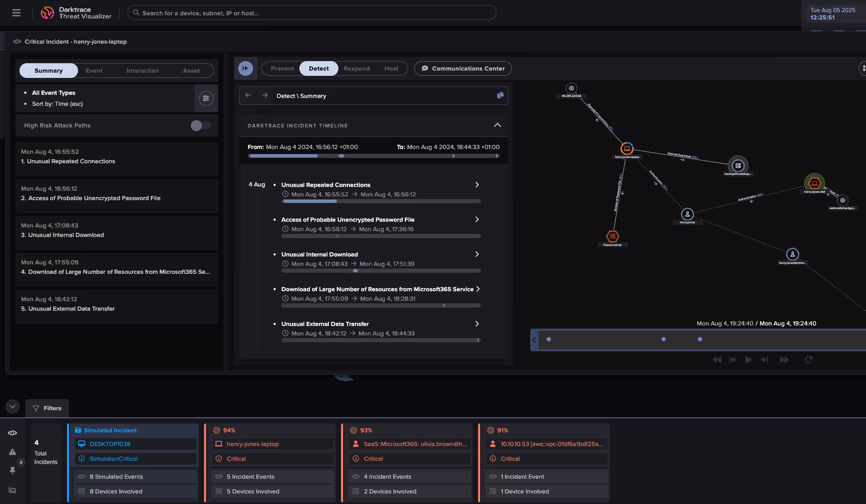866x504 pixels.
Task: Select the wetransfer globe node
Action: point(843,201)
